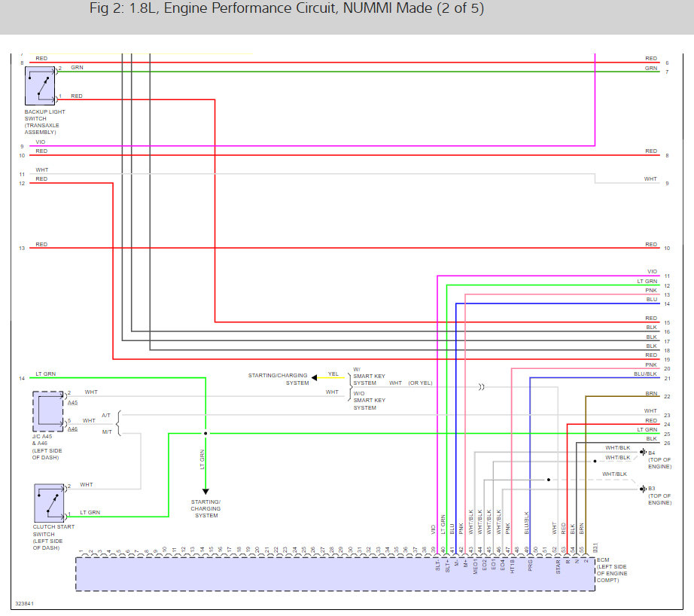Click the 'PRG' ECM pin label
Image resolution: width=694 pixels, height=616 pixels.
coord(530,565)
